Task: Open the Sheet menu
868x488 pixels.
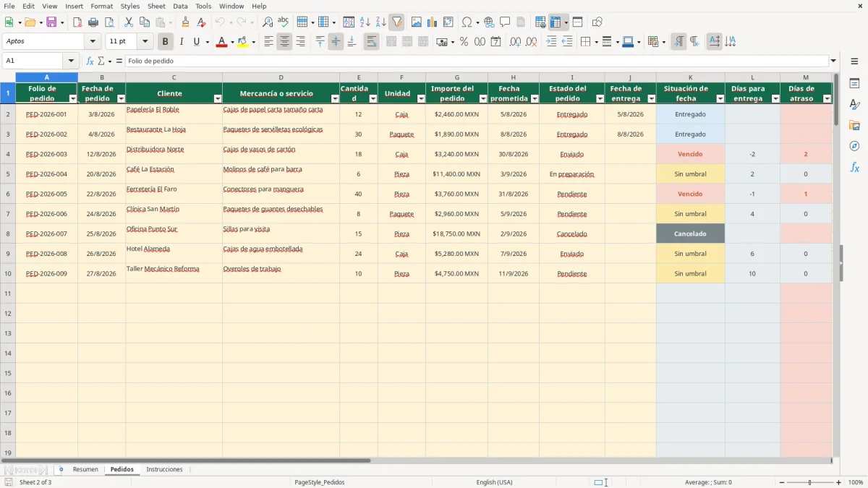Action: pyautogui.click(x=156, y=6)
